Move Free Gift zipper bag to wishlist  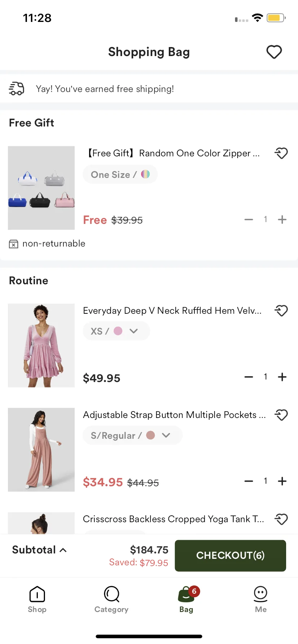pos(281,153)
